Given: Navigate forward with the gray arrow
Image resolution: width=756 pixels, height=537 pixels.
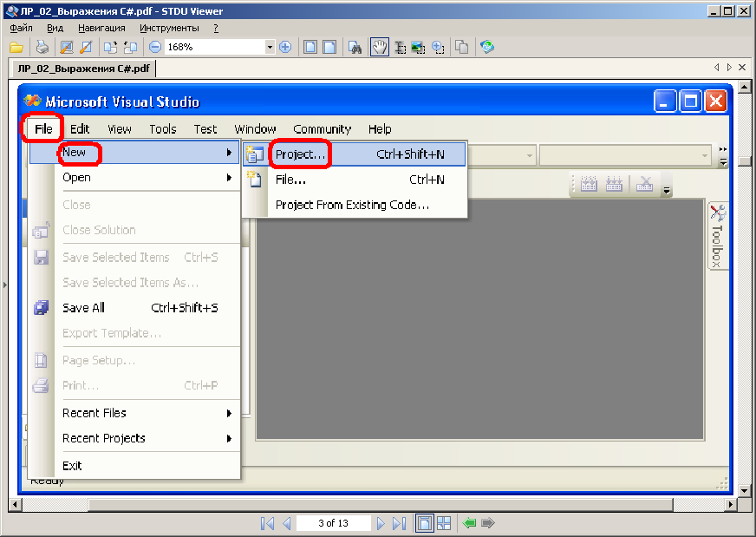Looking at the screenshot, I should click(488, 523).
